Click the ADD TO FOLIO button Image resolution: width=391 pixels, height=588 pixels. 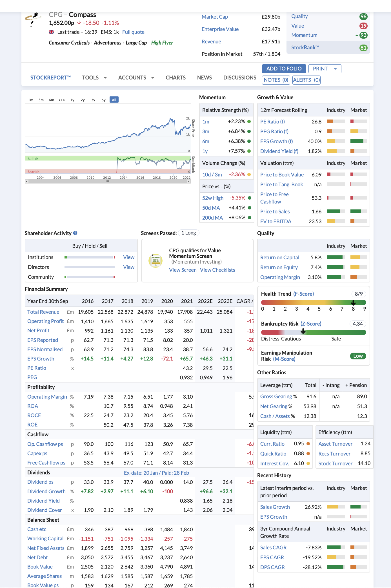click(x=284, y=69)
